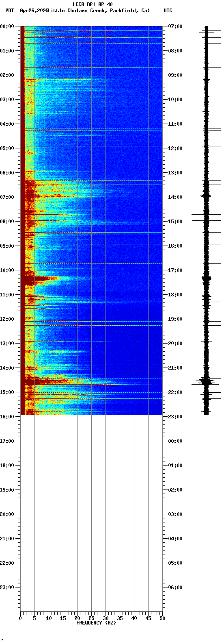Click the 0 frequency axis tick label
This screenshot has height=644, width=224.
[20, 618]
